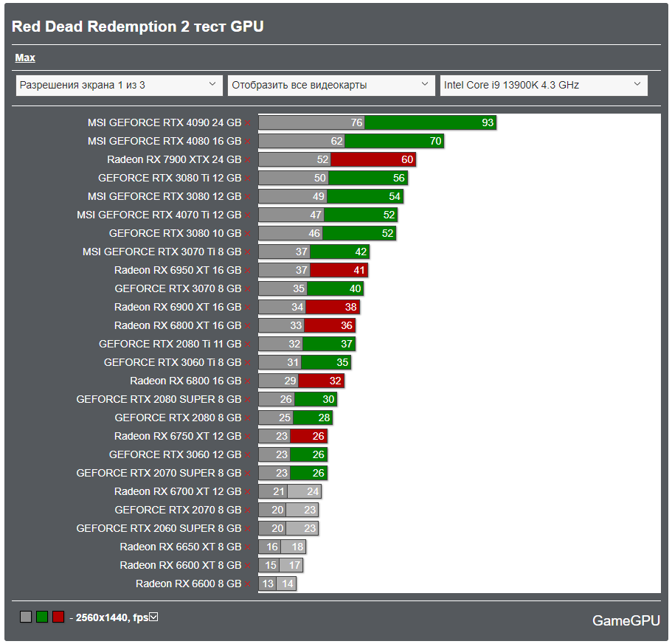Click the RX 6800 value 32
The image size is (672, 644).
pyautogui.click(x=335, y=381)
